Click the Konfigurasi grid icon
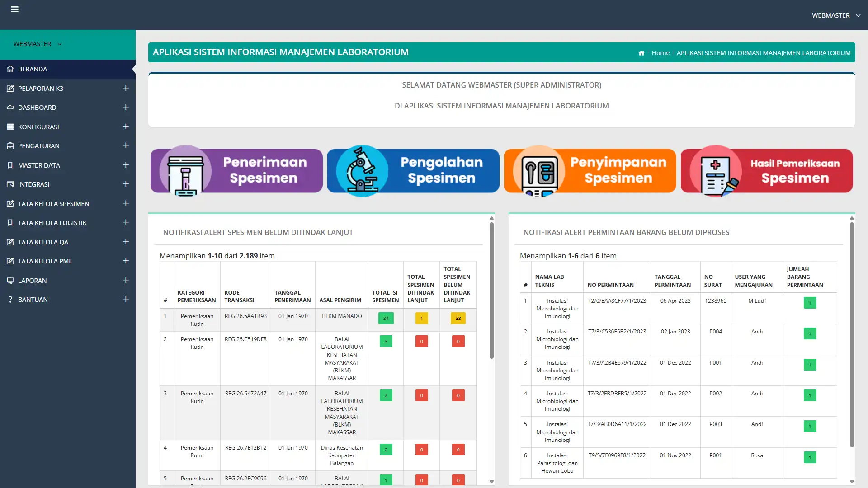 [10, 127]
